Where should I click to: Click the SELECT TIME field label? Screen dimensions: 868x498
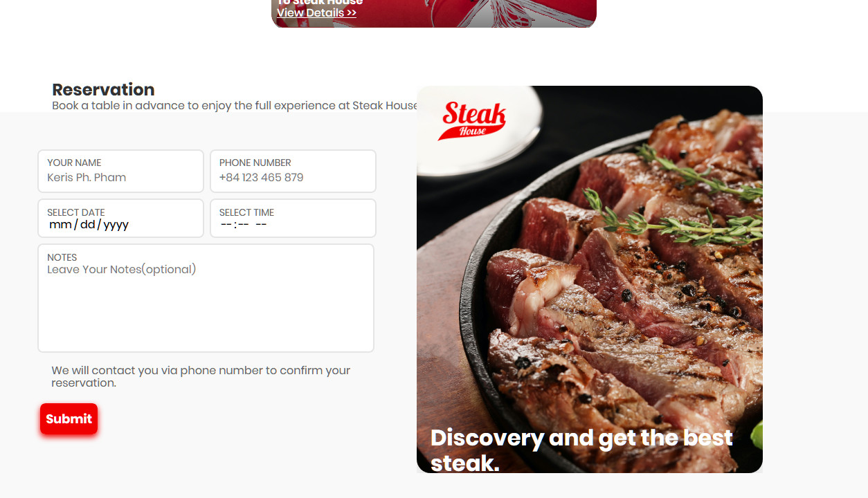(x=246, y=212)
